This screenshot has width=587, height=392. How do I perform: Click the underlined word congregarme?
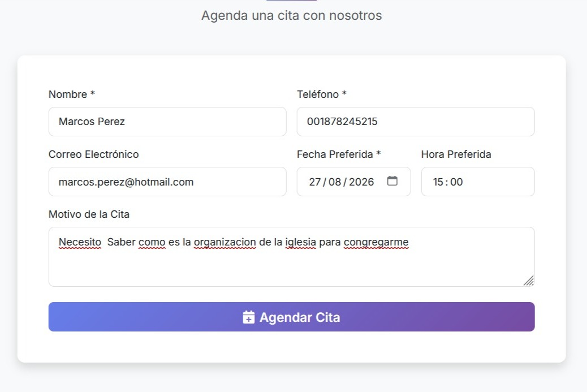click(376, 242)
